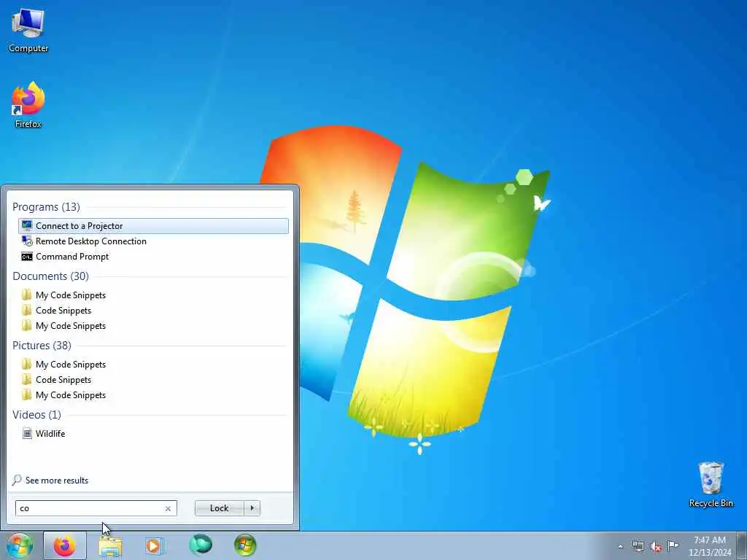Expand the shutdown options arrow beside Lock
747x560 pixels.
pyautogui.click(x=252, y=508)
